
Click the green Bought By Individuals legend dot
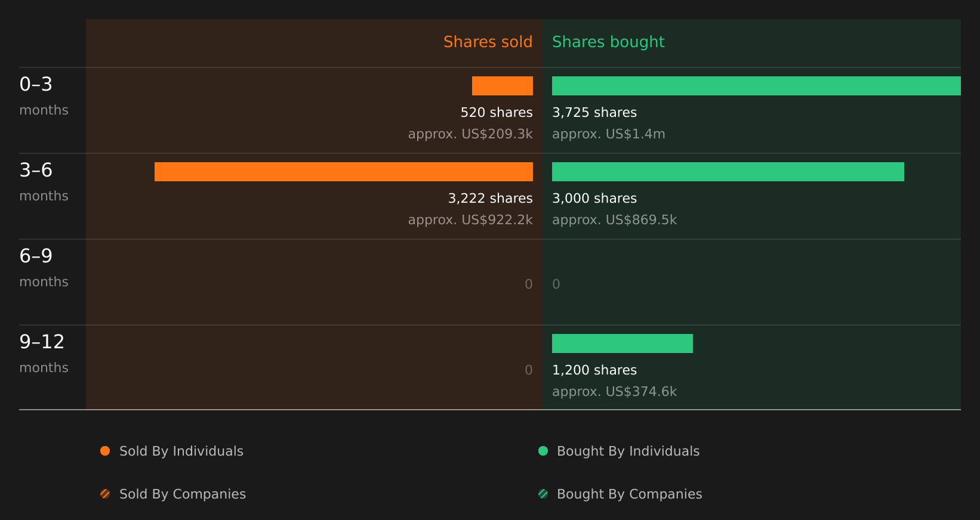click(x=543, y=451)
